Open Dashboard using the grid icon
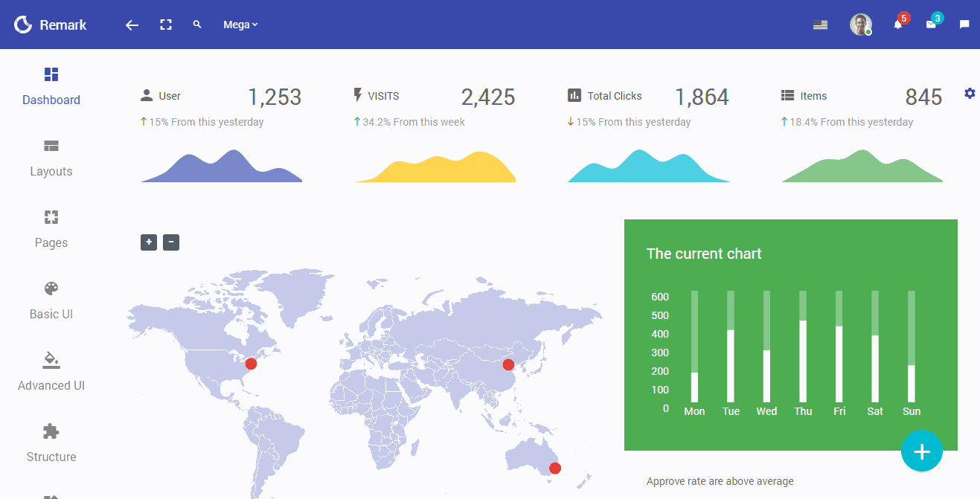 pyautogui.click(x=51, y=74)
